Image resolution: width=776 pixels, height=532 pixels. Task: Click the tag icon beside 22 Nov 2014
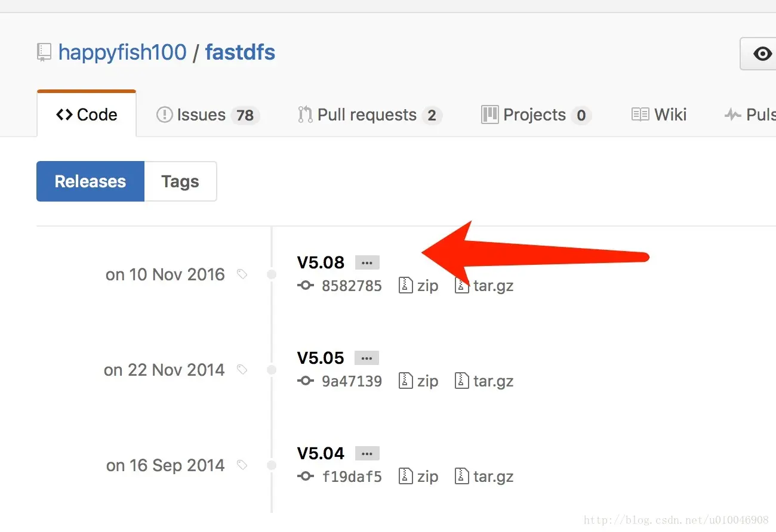click(x=242, y=370)
